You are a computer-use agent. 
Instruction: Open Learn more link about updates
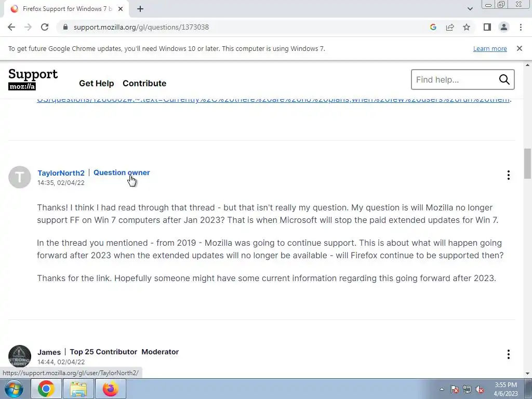490,48
